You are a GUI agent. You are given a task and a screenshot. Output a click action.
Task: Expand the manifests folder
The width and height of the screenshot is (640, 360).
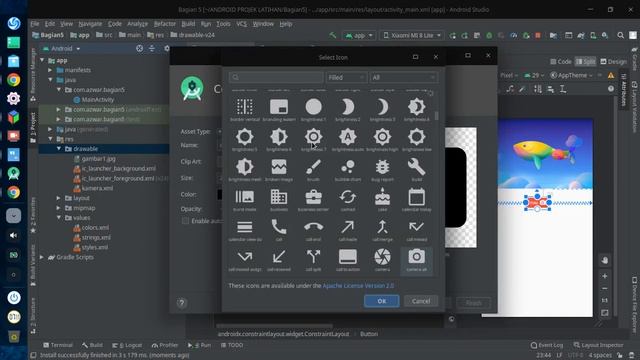click(x=50, y=70)
